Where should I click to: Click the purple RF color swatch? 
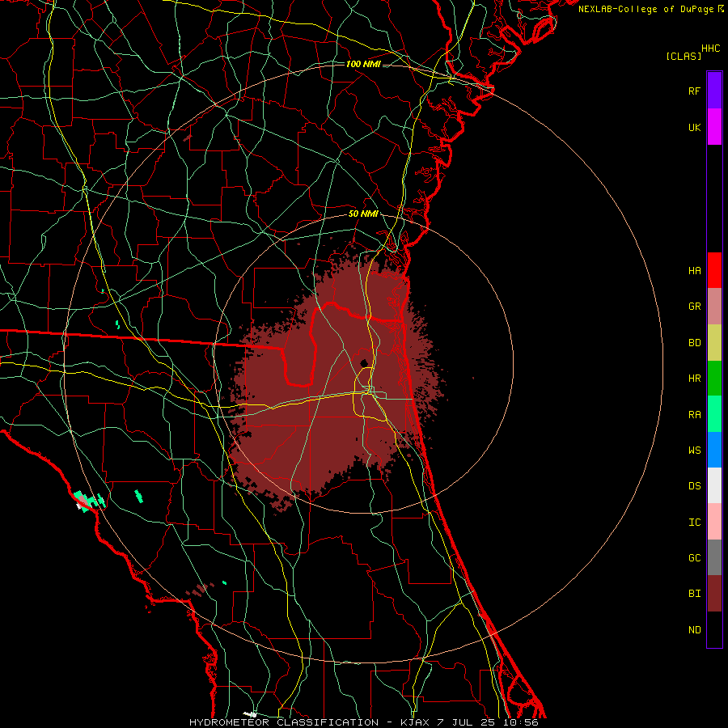[714, 91]
